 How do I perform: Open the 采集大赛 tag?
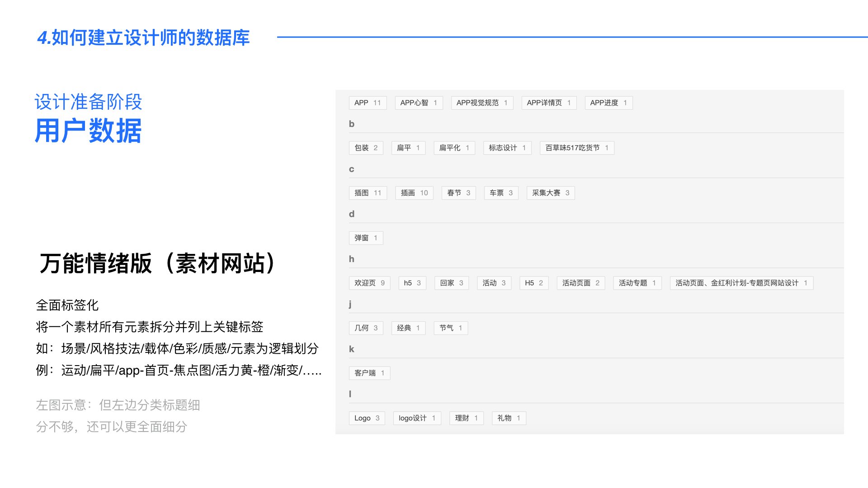550,193
